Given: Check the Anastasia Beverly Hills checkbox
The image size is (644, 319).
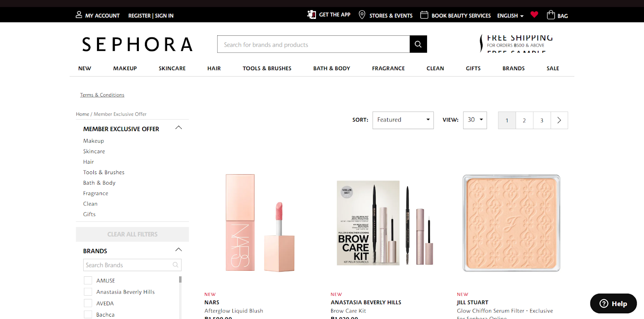Looking at the screenshot, I should (x=88, y=292).
